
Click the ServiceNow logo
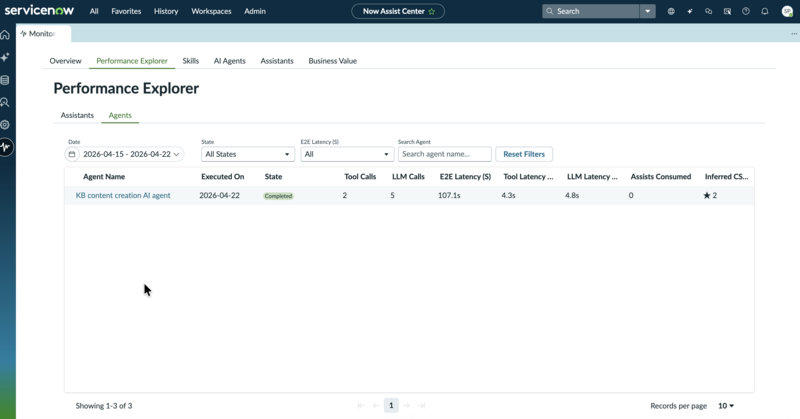click(39, 10)
